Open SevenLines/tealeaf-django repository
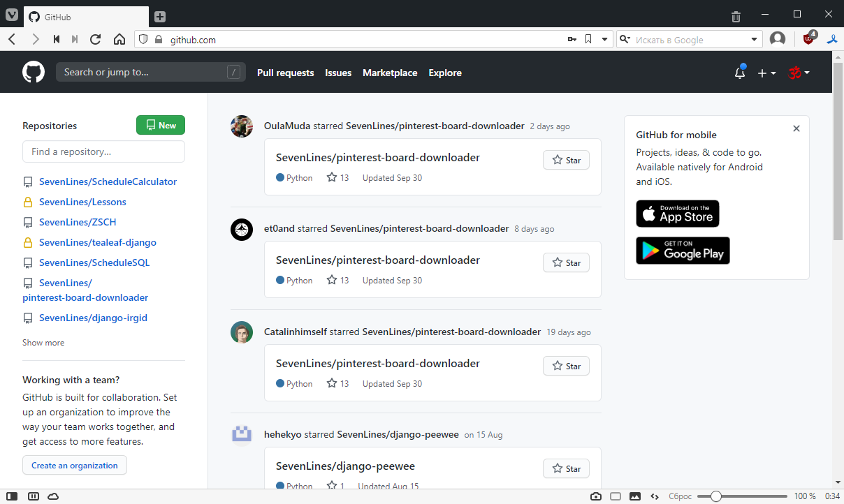The image size is (844, 504). pyautogui.click(x=98, y=242)
